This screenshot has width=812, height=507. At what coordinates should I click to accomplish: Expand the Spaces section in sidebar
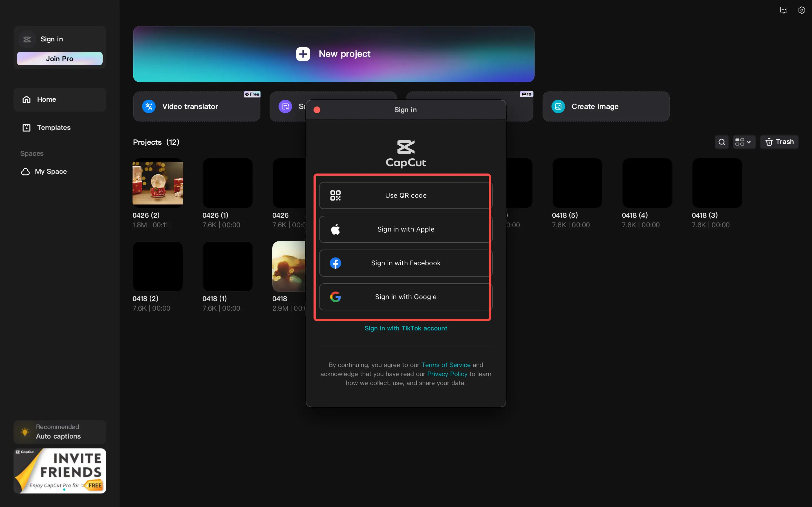click(x=32, y=154)
